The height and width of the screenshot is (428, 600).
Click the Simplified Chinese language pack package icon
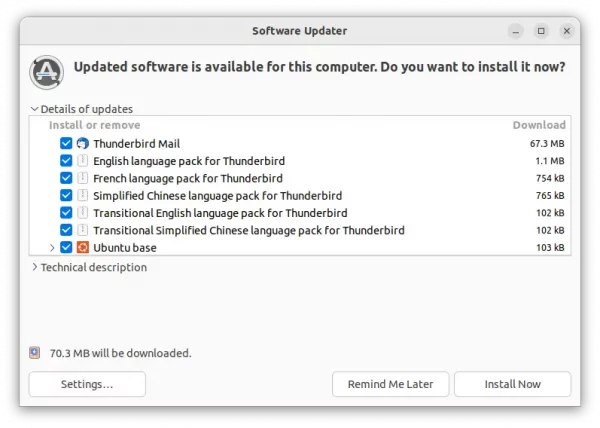coord(82,195)
